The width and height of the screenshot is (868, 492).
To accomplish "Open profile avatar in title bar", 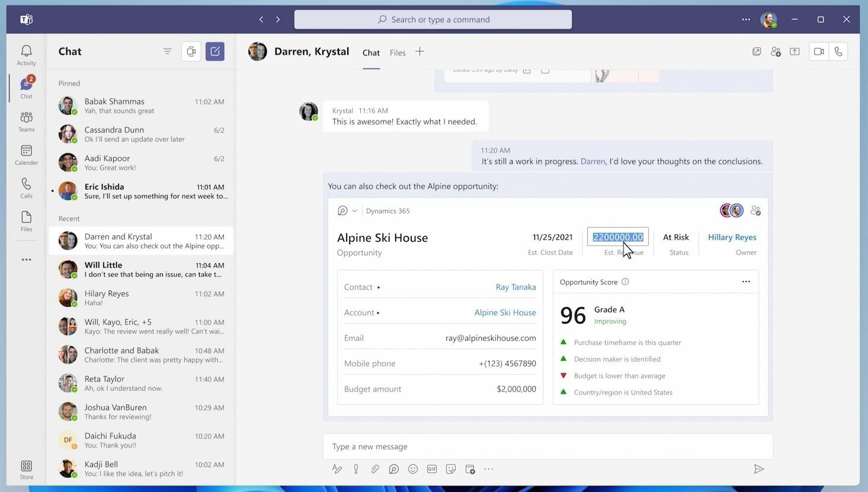I will (x=768, y=20).
